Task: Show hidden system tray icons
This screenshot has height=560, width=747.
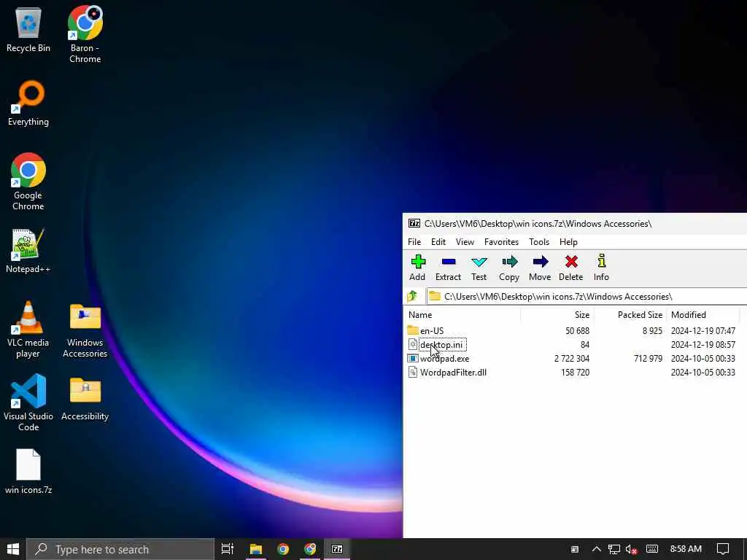Action: [597, 549]
